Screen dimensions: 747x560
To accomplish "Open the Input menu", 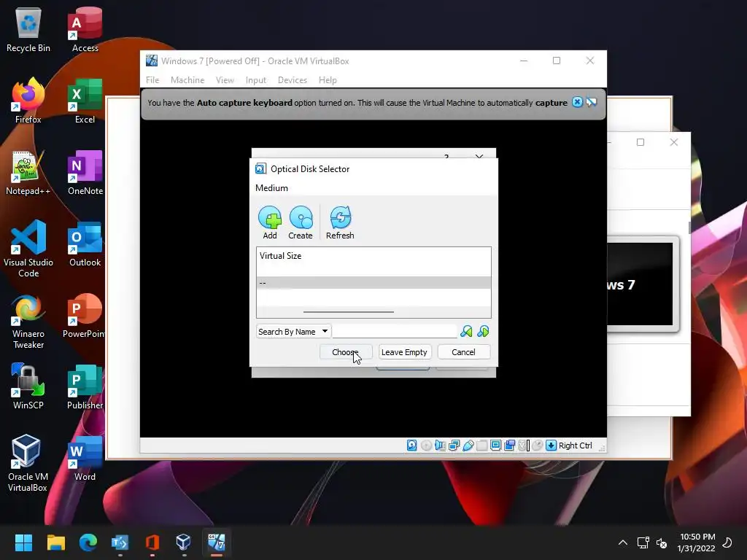I will click(x=256, y=80).
